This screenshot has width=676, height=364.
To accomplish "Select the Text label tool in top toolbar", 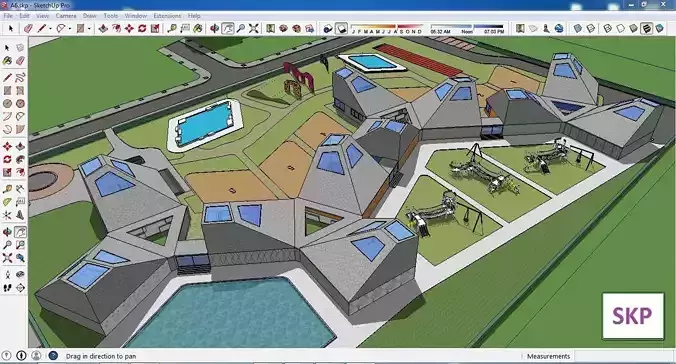I will (185, 28).
